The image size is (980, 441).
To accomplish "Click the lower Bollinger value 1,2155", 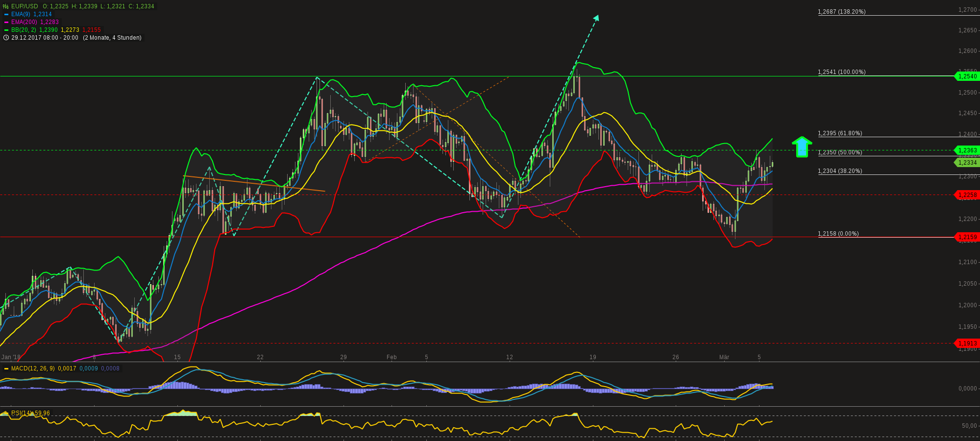I will coord(92,30).
